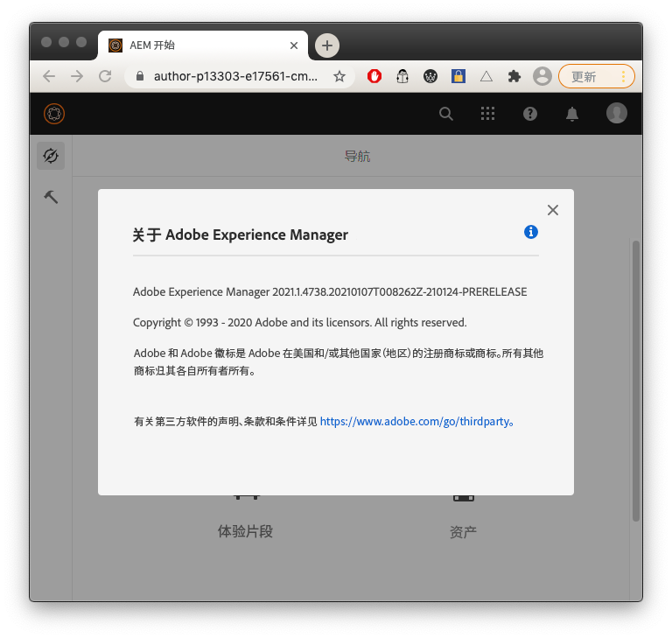Select the Navigation compass icon in sidebar
This screenshot has width=672, height=638.
(x=51, y=156)
